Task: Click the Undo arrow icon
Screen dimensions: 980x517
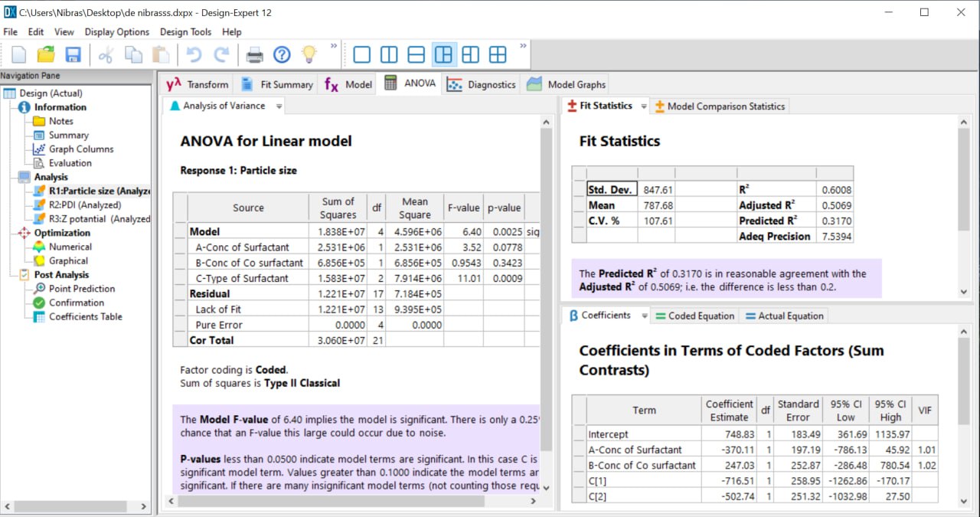Action: coord(194,54)
